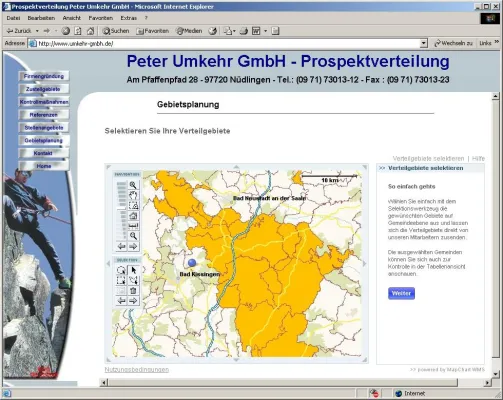
Task: Open the Hilfe link
Action: (478, 159)
